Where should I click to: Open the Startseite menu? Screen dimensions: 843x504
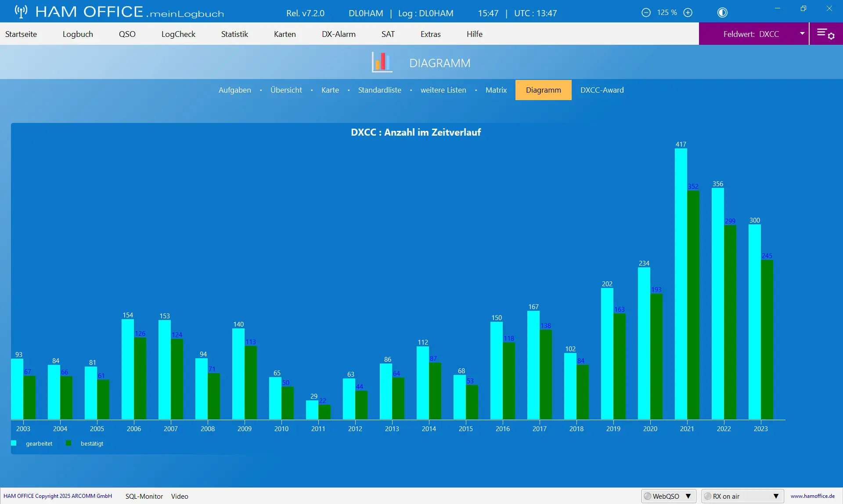pyautogui.click(x=21, y=34)
